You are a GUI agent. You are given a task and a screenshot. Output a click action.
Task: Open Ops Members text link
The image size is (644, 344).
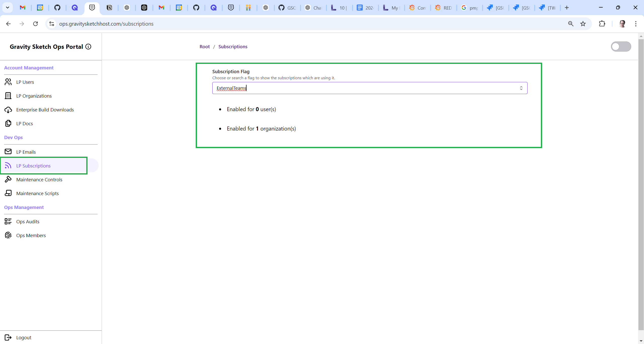point(31,236)
